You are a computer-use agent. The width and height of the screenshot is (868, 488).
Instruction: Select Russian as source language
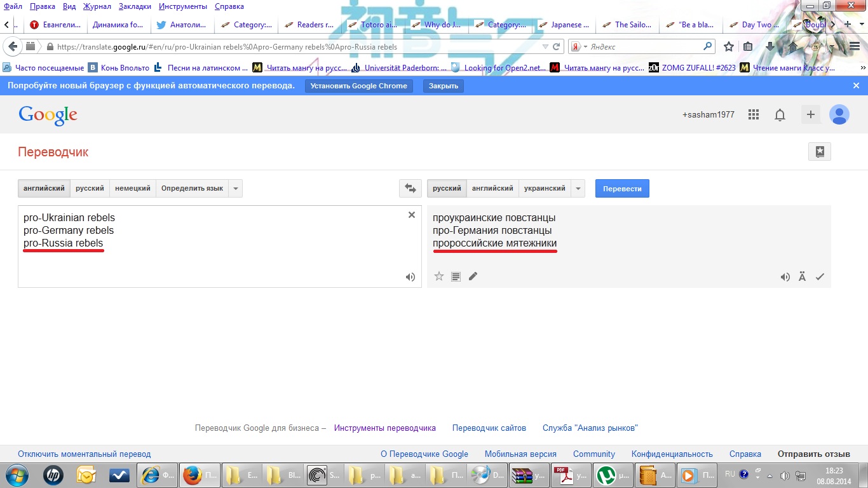90,189
